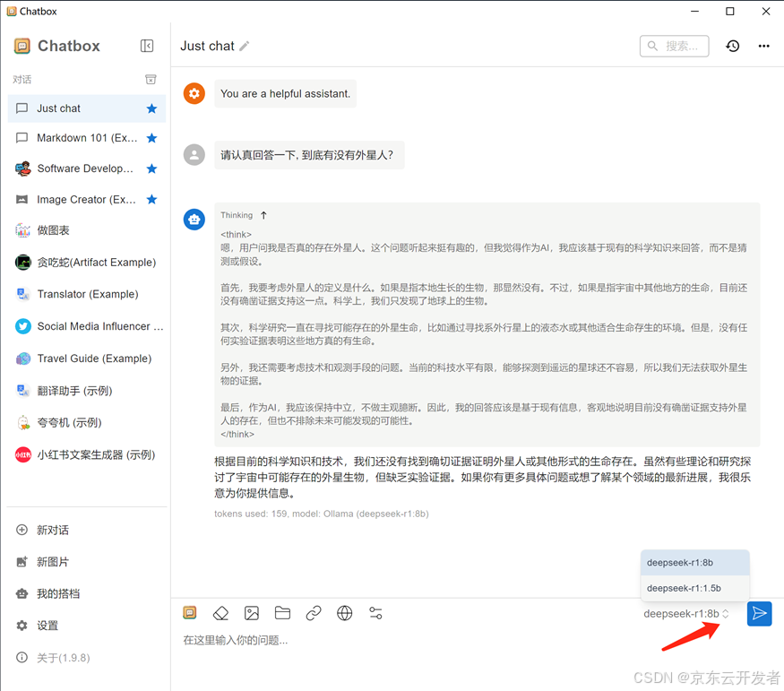Click the blue send message button
Image resolution: width=784 pixels, height=691 pixels.
[759, 613]
